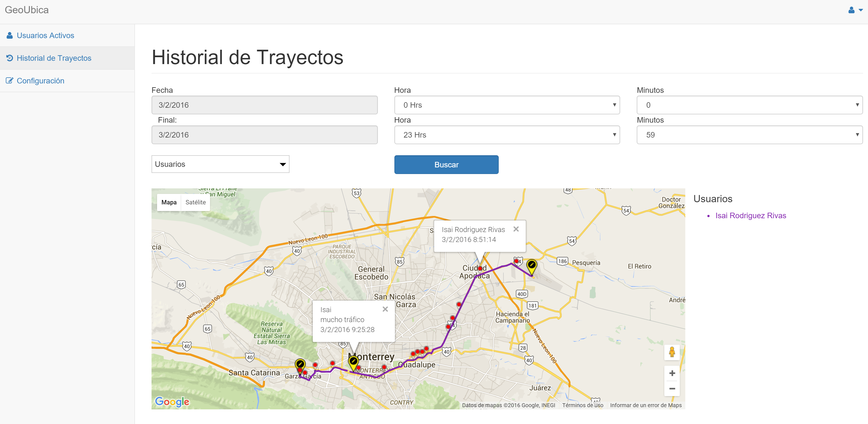868x424 pixels.
Task: Open Informar de un error de Maps link
Action: pos(646,405)
